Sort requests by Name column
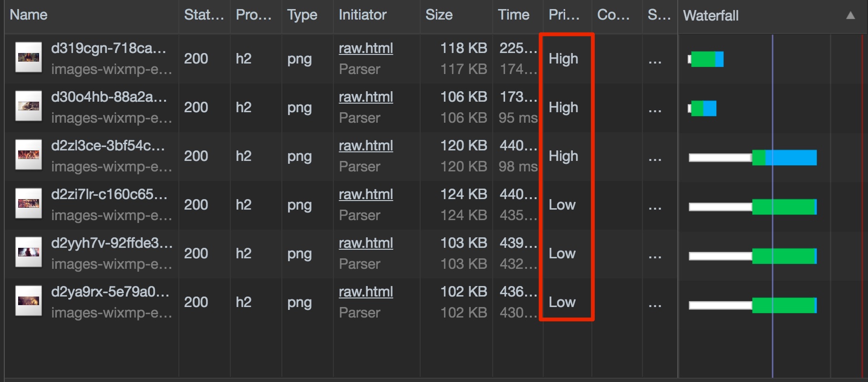The width and height of the screenshot is (868, 382). tap(29, 15)
